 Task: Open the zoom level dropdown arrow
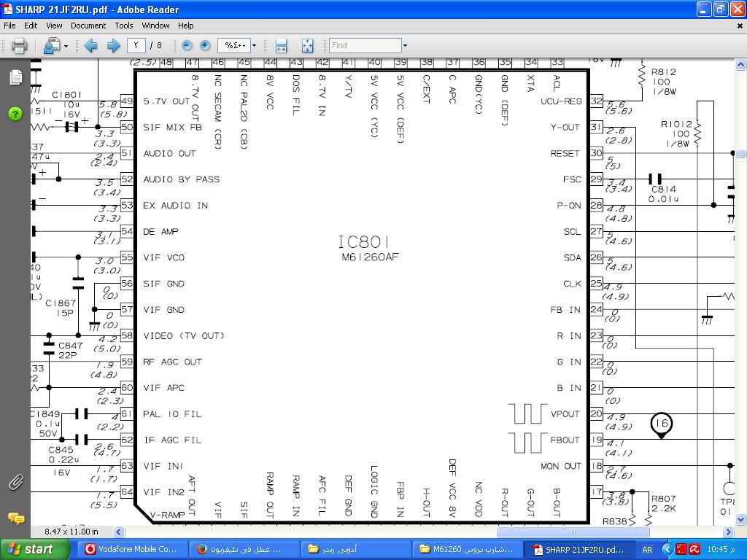(x=255, y=46)
